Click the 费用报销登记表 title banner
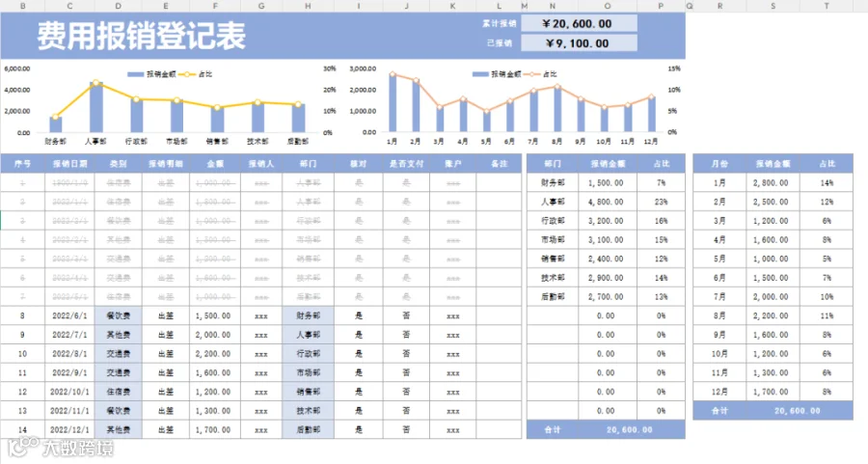The width and height of the screenshot is (868, 464). [141, 36]
